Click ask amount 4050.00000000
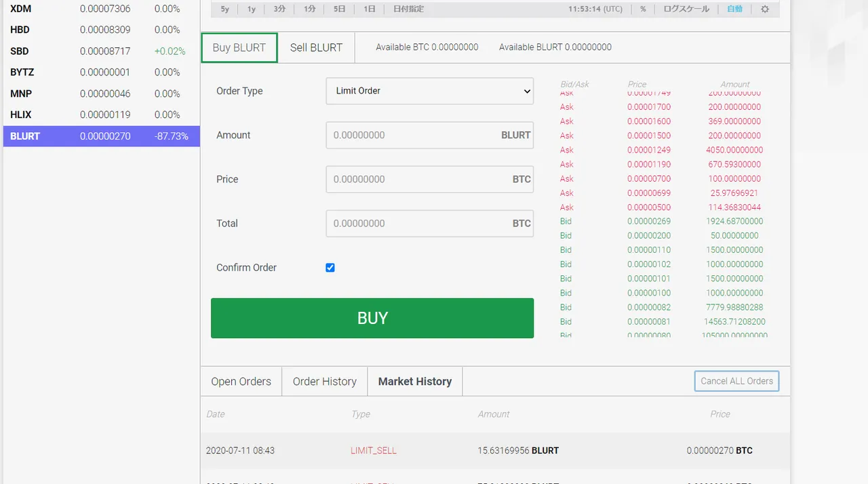This screenshot has width=868, height=484. click(x=734, y=150)
